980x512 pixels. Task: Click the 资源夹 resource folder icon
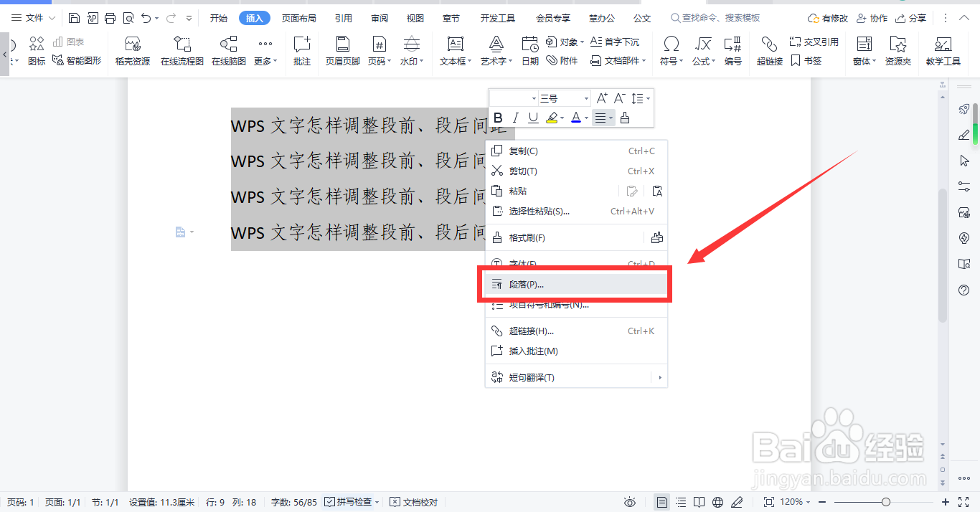[898, 52]
